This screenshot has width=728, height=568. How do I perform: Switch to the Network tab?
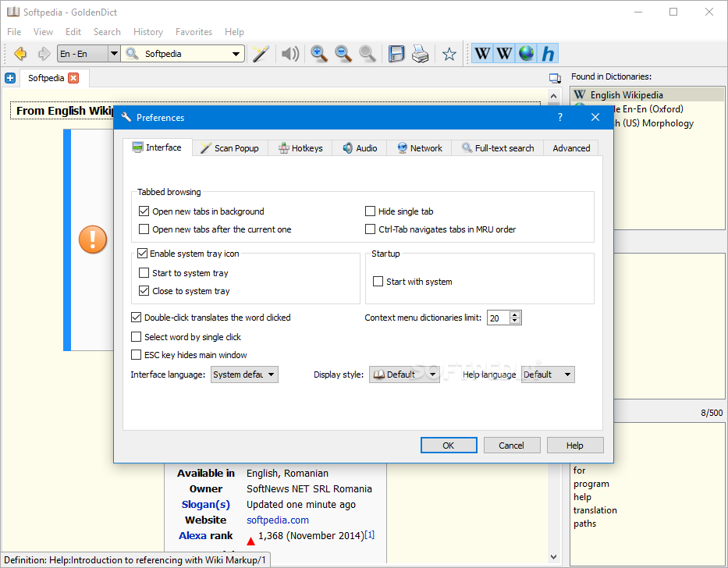[419, 148]
